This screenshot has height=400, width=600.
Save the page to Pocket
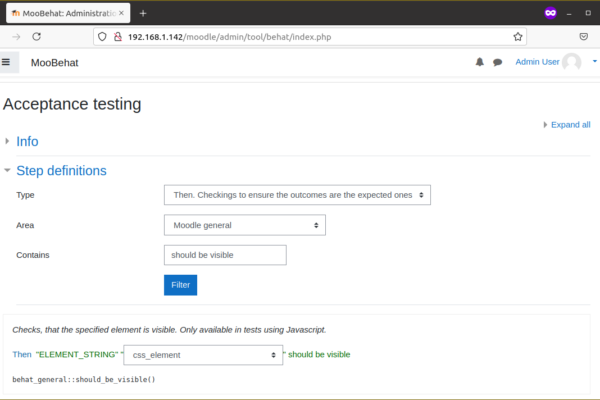[x=584, y=37]
